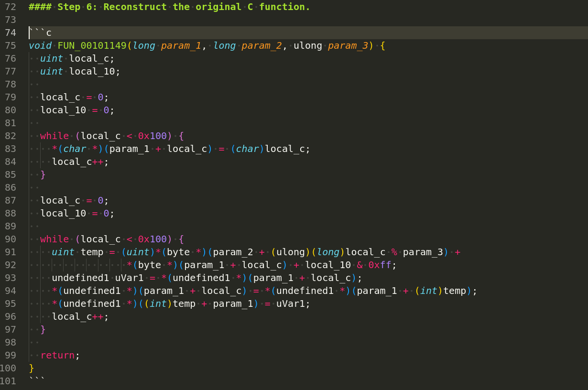Click the heading 'Step 6: Reconstruct the original C function.'

click(x=184, y=7)
